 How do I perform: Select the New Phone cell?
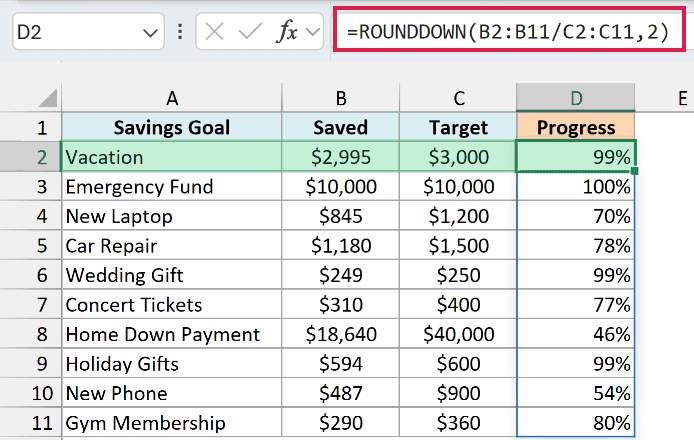pos(172,393)
